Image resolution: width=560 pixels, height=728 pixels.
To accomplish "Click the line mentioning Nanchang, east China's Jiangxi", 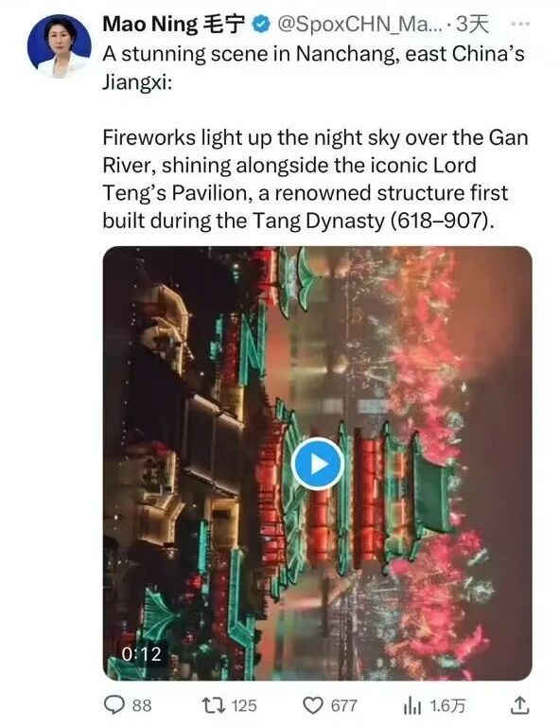I will tap(314, 68).
